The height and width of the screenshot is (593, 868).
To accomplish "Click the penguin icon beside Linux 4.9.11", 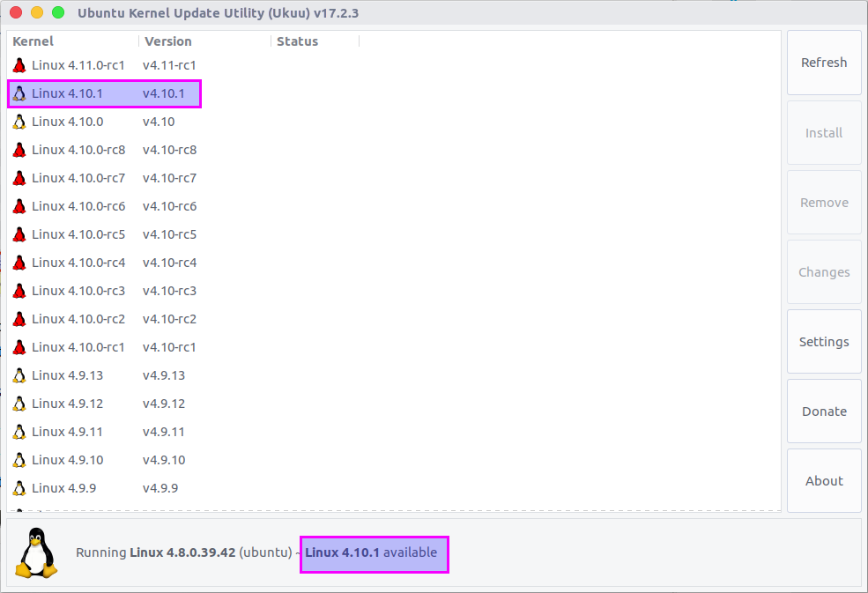I will click(19, 433).
